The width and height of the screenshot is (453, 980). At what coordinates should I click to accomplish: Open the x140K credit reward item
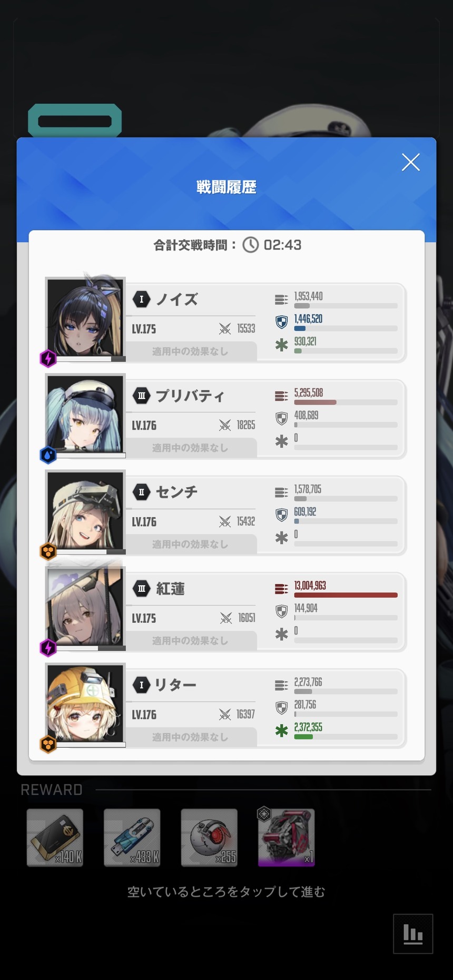pyautogui.click(x=55, y=837)
